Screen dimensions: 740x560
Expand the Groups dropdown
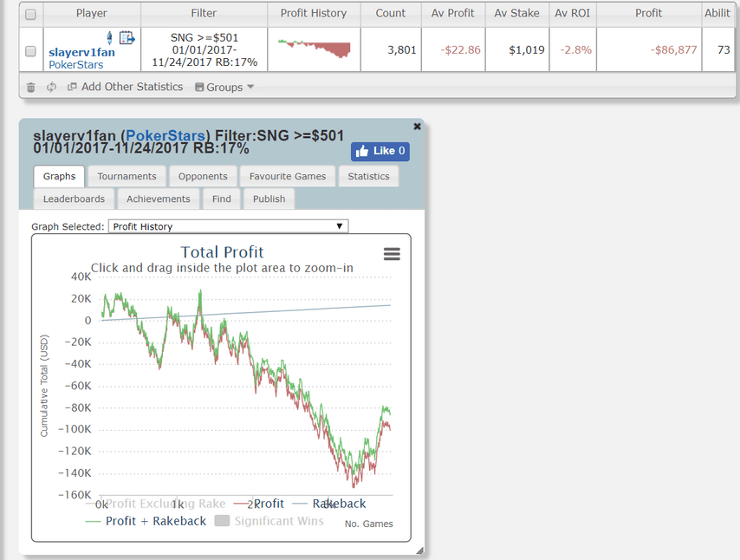pyautogui.click(x=224, y=87)
